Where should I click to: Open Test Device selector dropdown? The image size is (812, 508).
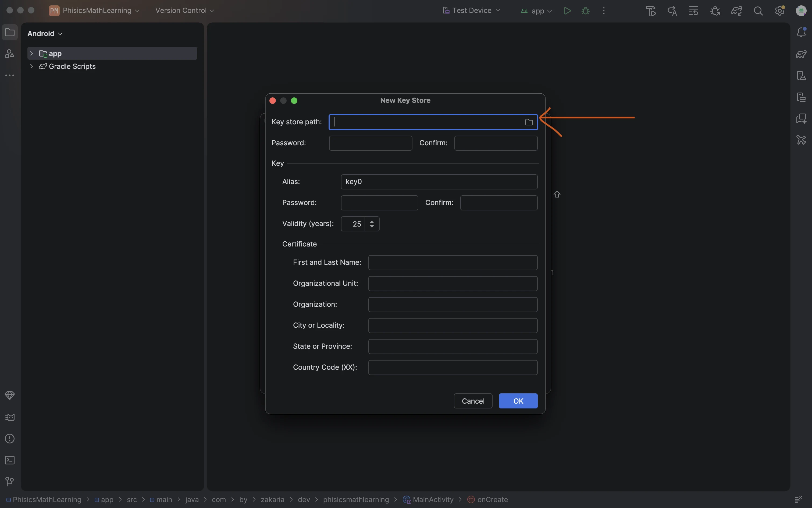click(471, 10)
